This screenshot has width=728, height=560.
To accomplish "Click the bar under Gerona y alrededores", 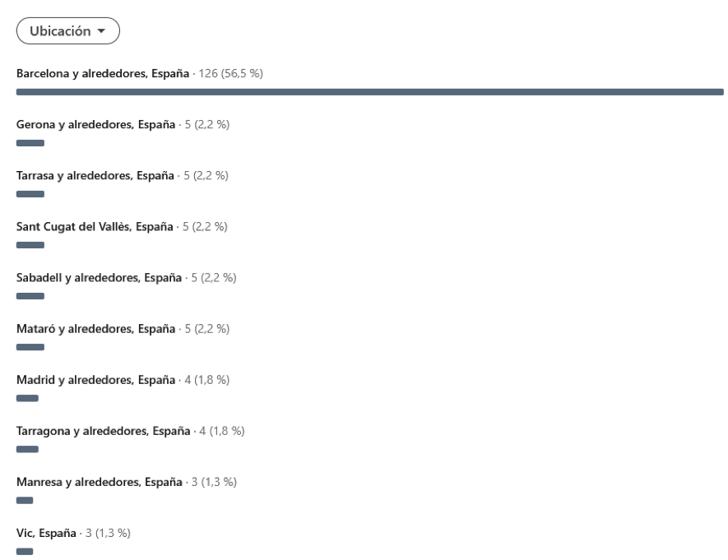I will tap(30, 143).
